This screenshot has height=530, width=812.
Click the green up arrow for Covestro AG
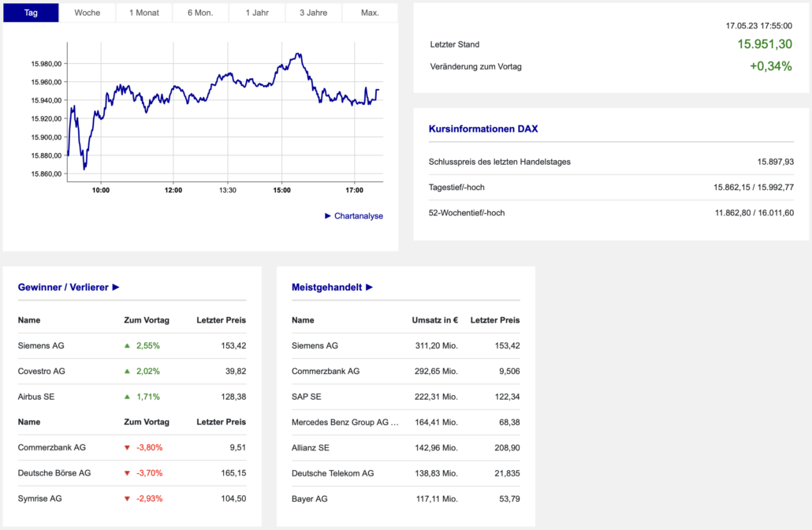[x=128, y=371]
